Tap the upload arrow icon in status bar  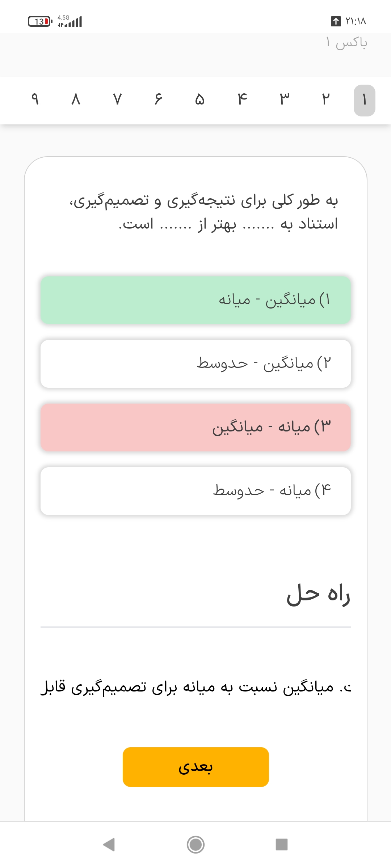[336, 21]
